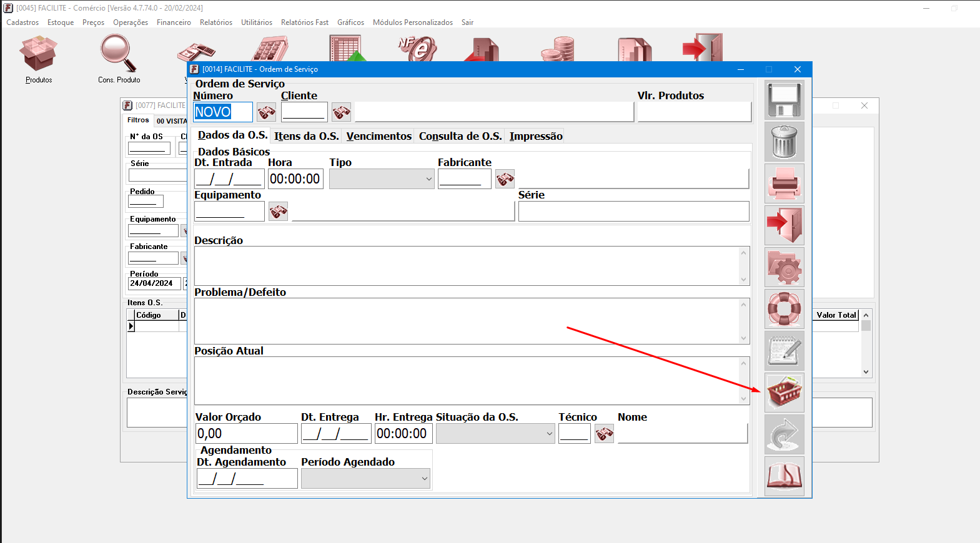
Task: Click the Posição Atual text area
Action: pos(467,381)
